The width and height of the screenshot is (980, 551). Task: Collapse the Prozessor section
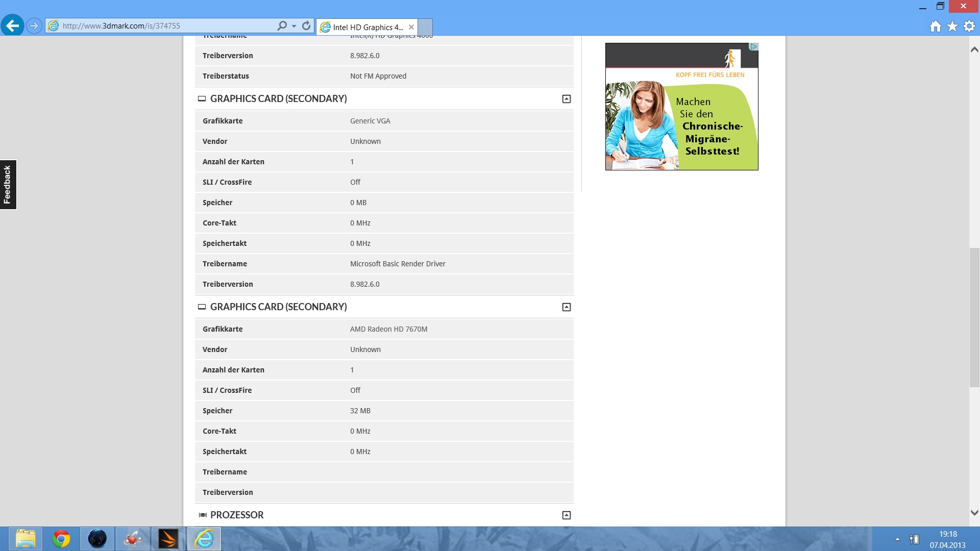pos(566,515)
